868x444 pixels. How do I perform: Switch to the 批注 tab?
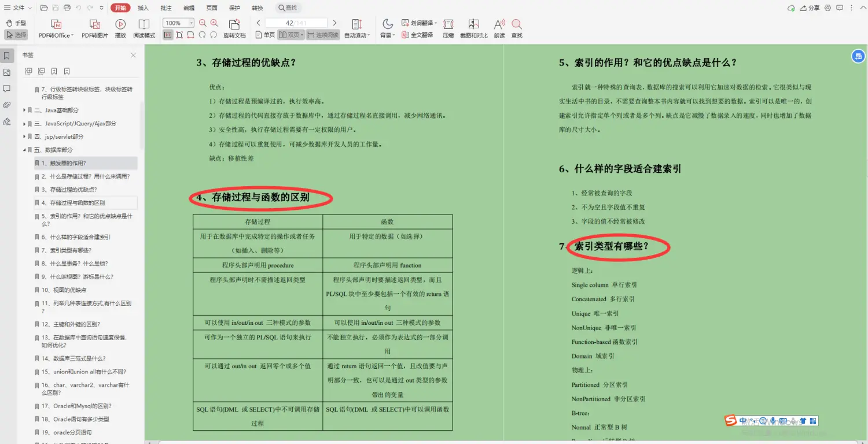coord(166,8)
